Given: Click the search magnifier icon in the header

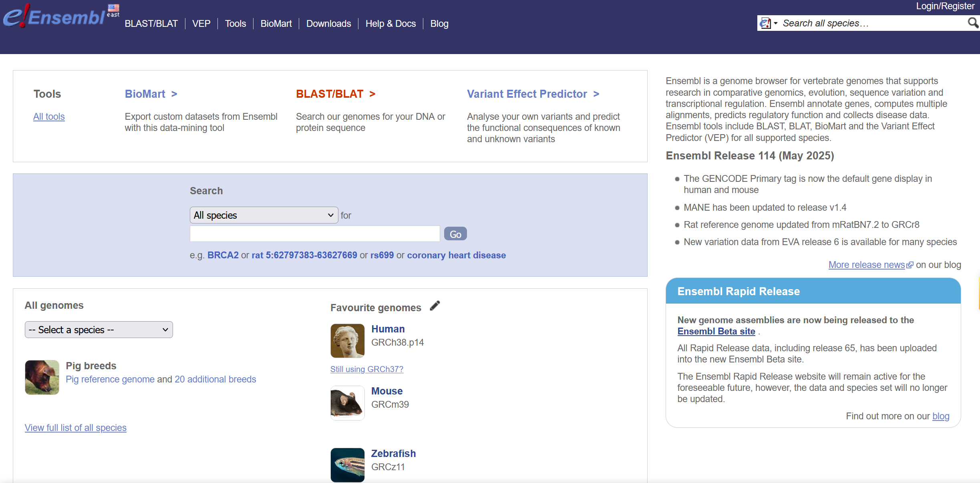Looking at the screenshot, I should click(x=972, y=23).
